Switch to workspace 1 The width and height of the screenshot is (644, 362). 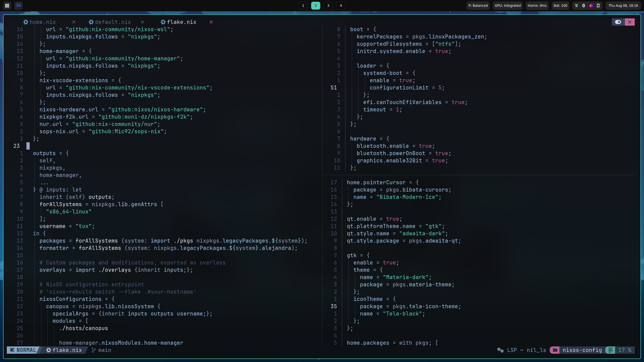303,6
